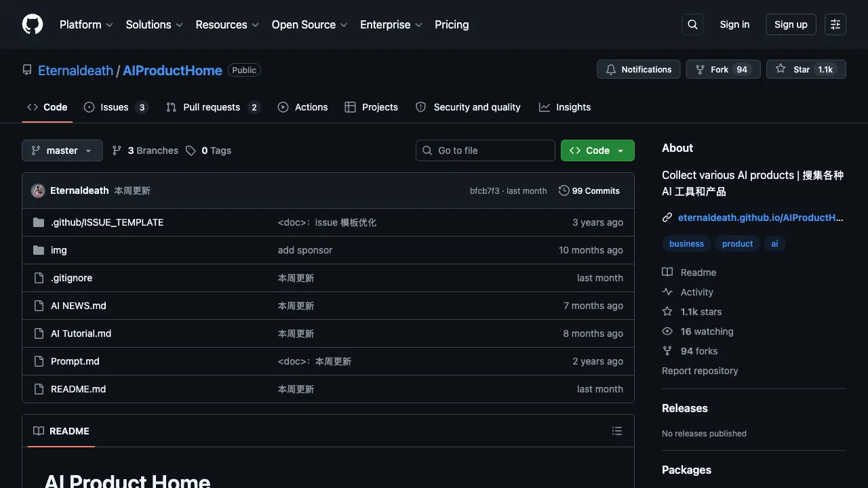Open the green Code dropdown button
Image resolution: width=868 pixels, height=488 pixels.
597,150
